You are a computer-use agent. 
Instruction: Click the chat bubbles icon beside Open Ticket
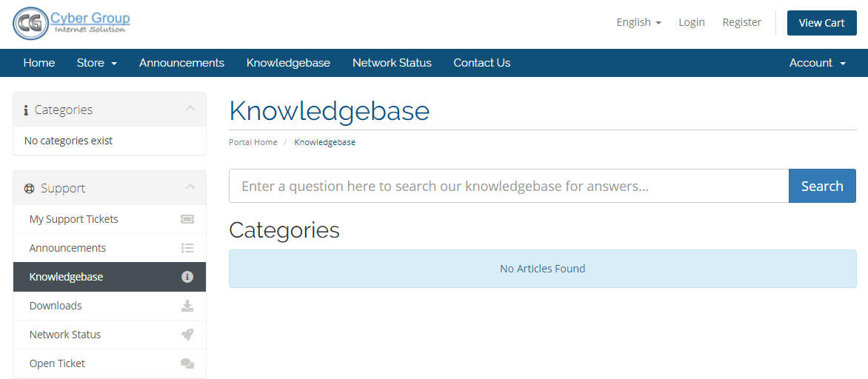pos(187,363)
